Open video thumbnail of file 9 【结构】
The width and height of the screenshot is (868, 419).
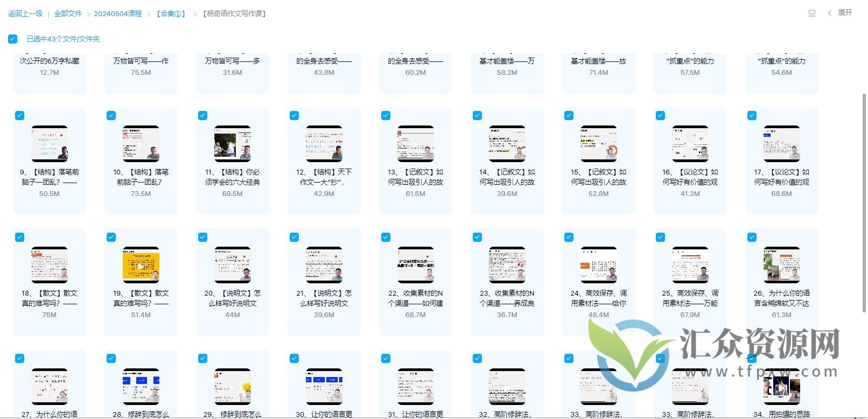pos(50,144)
